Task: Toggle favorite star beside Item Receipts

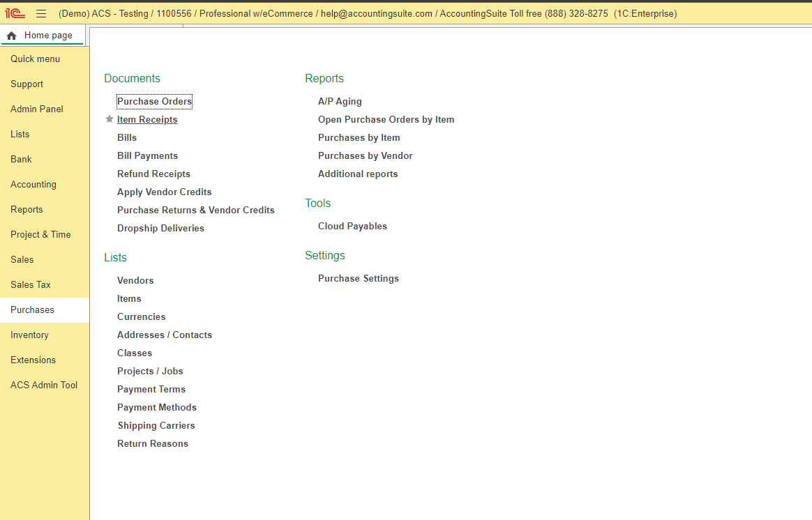Action: [110, 119]
